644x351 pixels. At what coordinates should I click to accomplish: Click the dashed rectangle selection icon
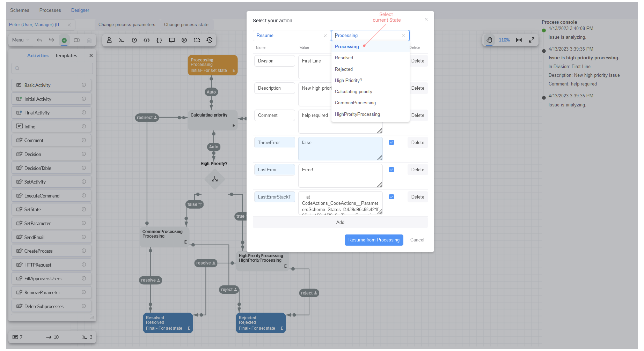point(197,40)
